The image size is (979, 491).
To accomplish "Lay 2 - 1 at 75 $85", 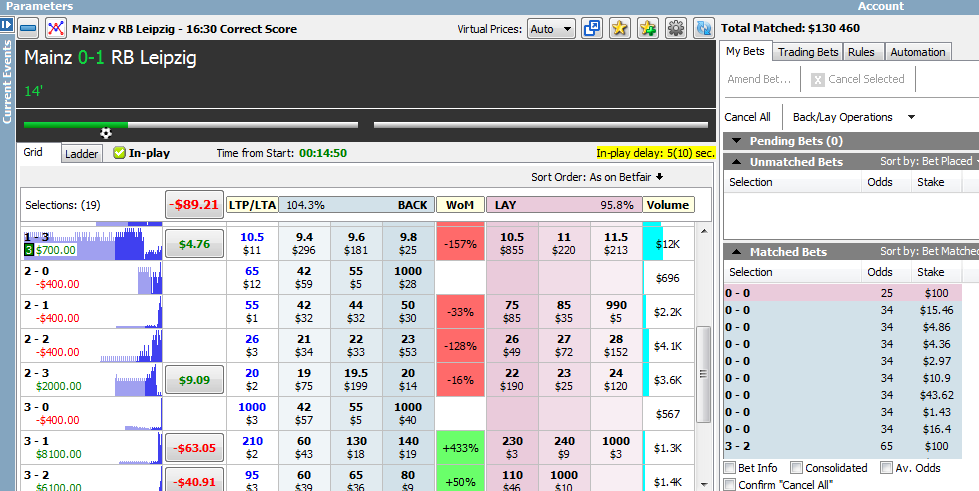I will click(x=511, y=311).
